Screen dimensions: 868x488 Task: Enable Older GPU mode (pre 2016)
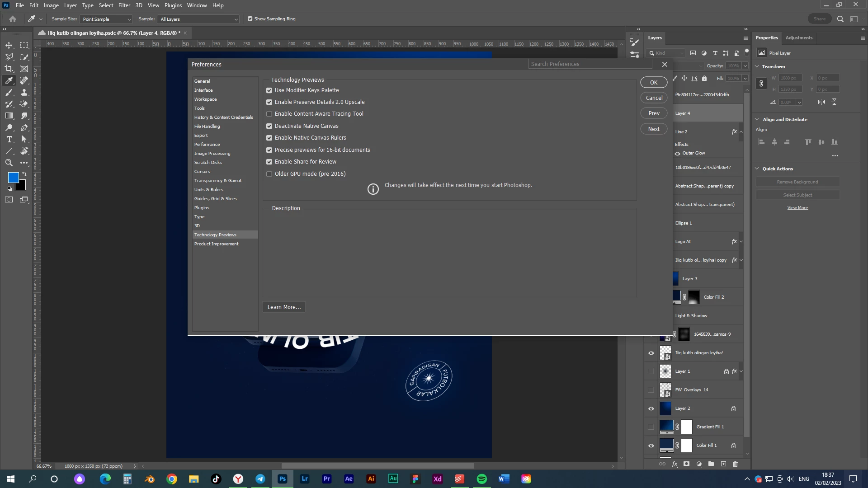click(269, 174)
